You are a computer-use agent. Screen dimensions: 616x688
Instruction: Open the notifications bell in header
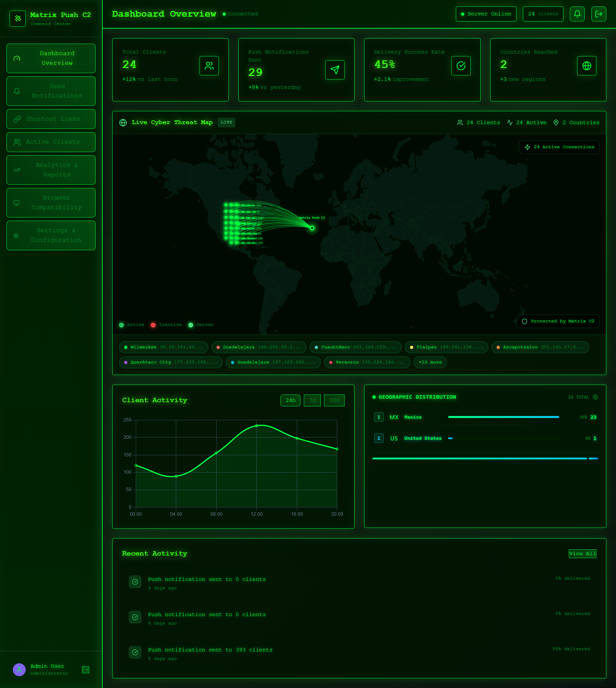point(577,14)
